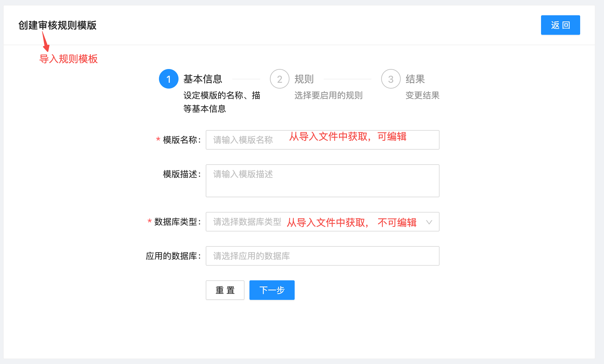604x364 pixels.
Task: Click the 返回 button
Action: coord(560,25)
